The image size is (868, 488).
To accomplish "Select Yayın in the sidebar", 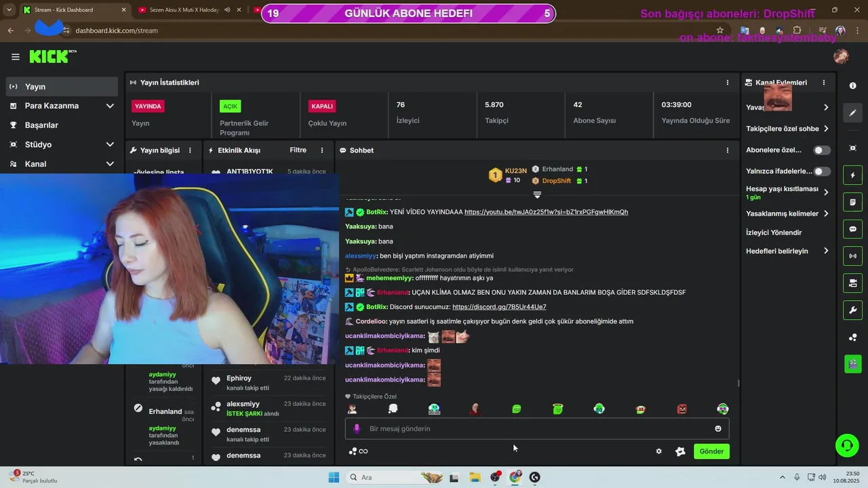I will [62, 87].
